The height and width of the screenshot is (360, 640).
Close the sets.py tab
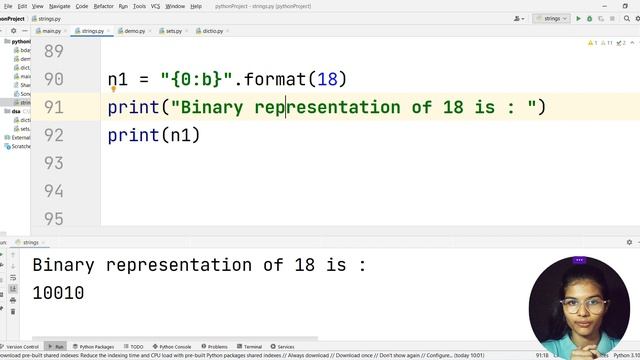(x=187, y=31)
